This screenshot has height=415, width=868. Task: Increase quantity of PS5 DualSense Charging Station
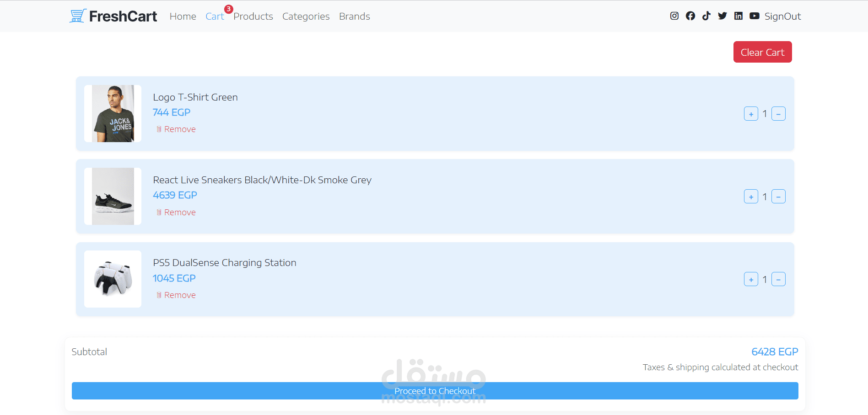click(x=751, y=279)
